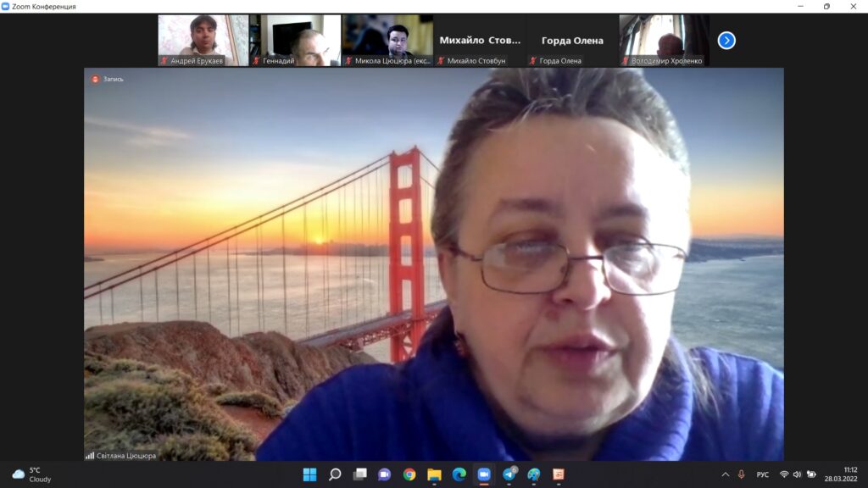Open clock and calendar 11:12 28.03.2022
Viewport: 868px width, 488px height.
(841, 474)
